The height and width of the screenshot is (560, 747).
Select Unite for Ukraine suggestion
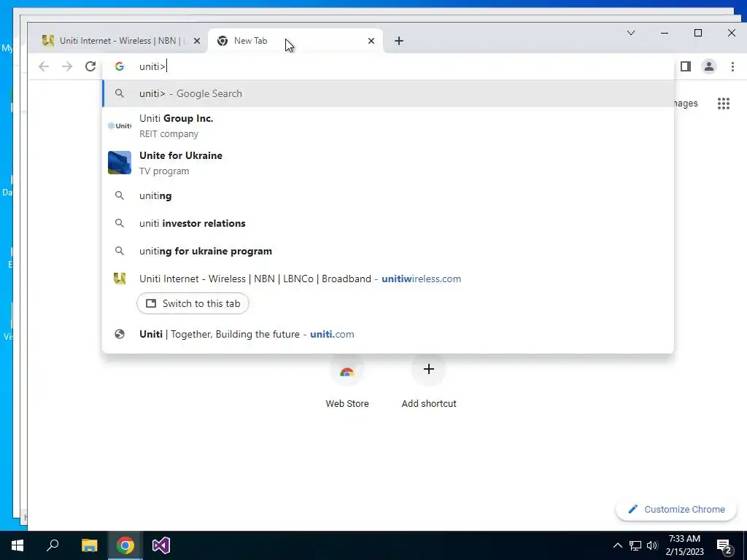(x=388, y=163)
